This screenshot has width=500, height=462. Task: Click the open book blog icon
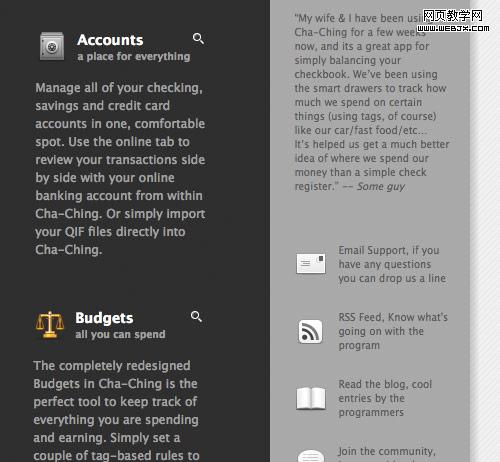click(311, 398)
